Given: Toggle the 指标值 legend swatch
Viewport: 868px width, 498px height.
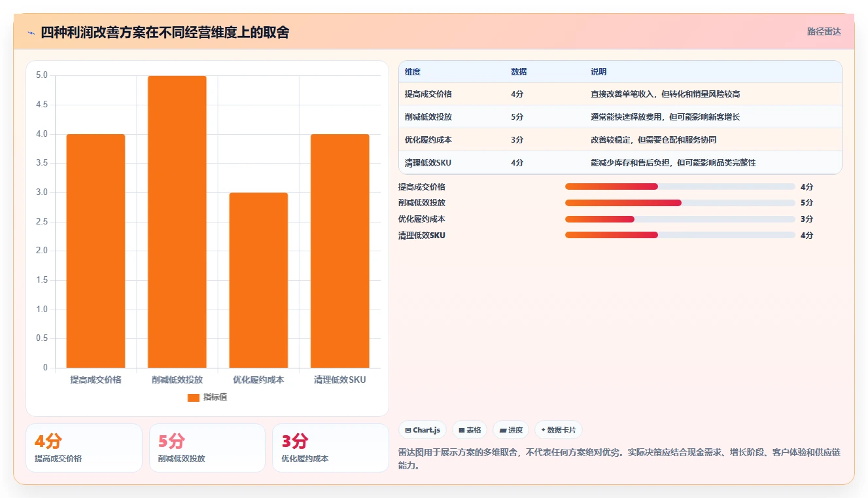Looking at the screenshot, I should tap(193, 397).
